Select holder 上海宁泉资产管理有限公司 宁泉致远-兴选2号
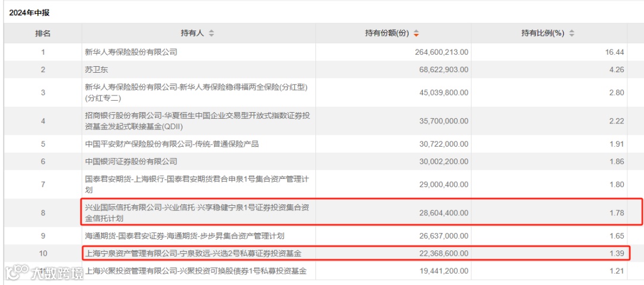644x285 pixels. (x=193, y=254)
